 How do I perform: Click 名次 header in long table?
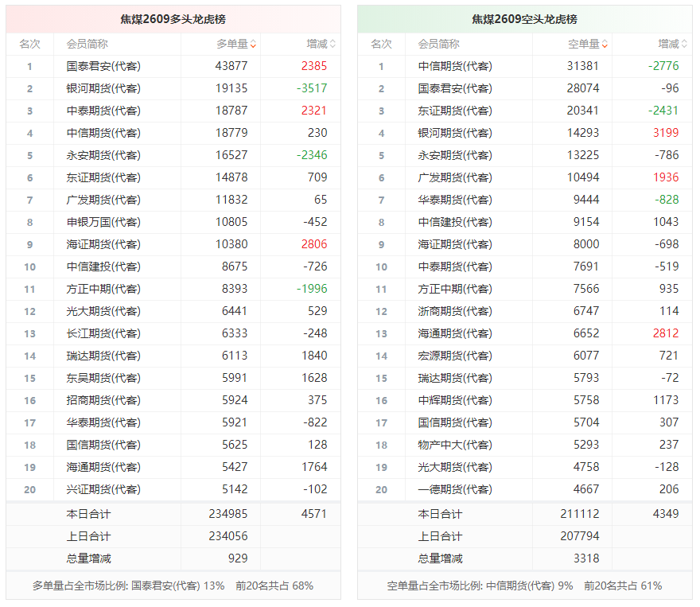[x=30, y=45]
